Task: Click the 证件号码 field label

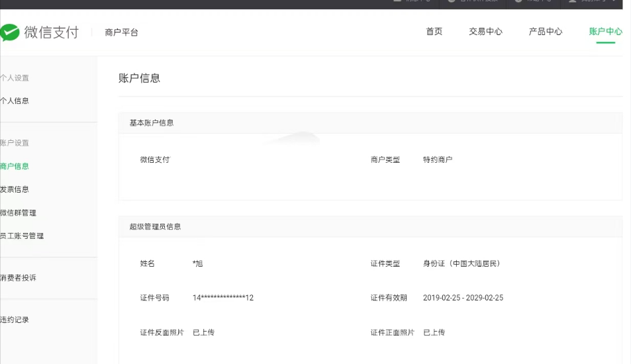Action: [154, 298]
